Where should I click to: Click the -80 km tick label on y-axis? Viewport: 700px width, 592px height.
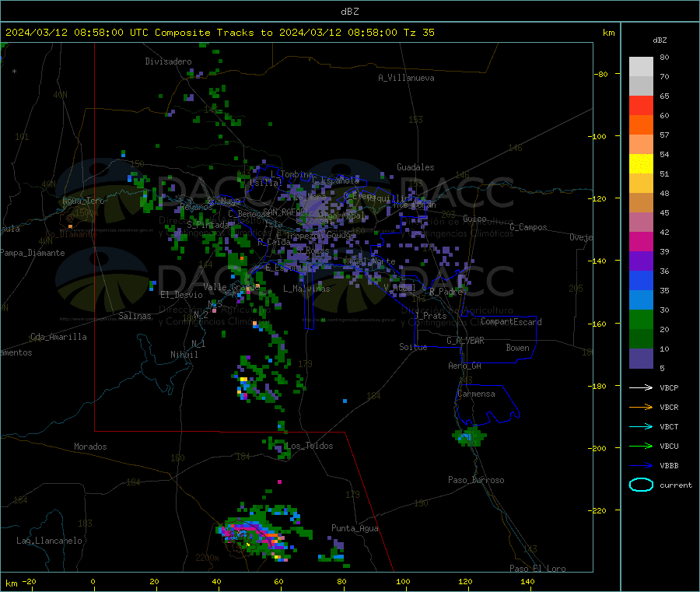(601, 74)
